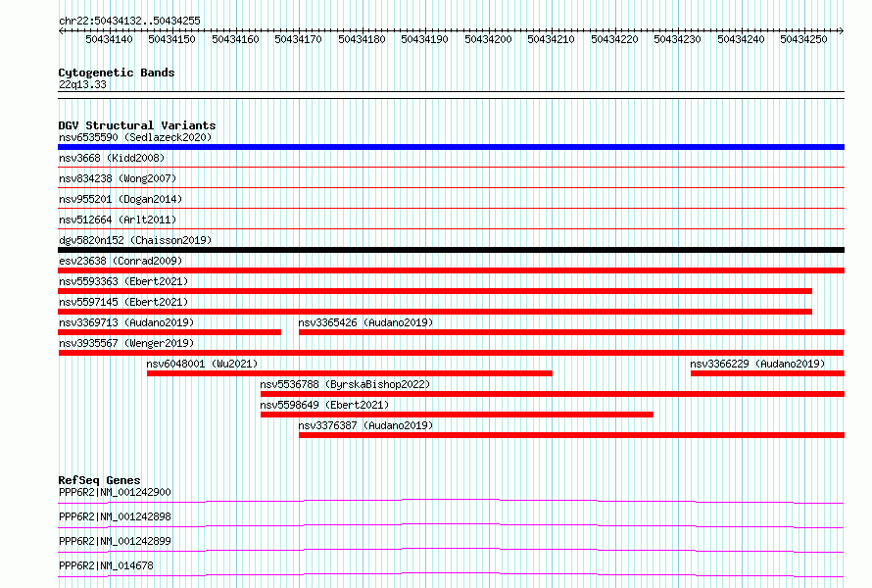Click the ruler's right arrow end
The image size is (872, 588).
point(842,31)
